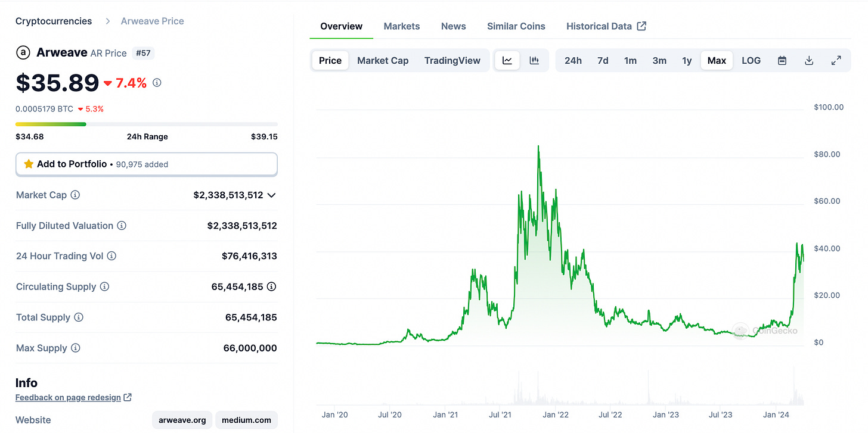Click the price peak on the chart line
The height and width of the screenshot is (433, 868).
(538, 147)
